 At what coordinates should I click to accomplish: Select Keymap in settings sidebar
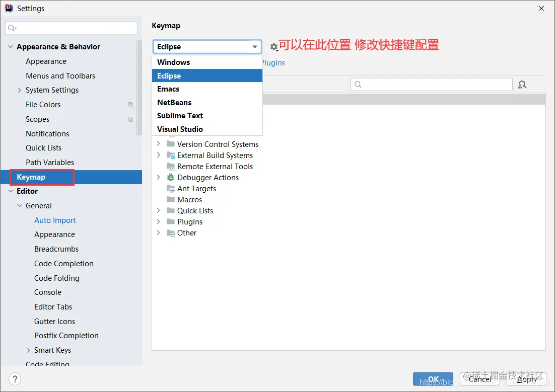click(x=71, y=177)
